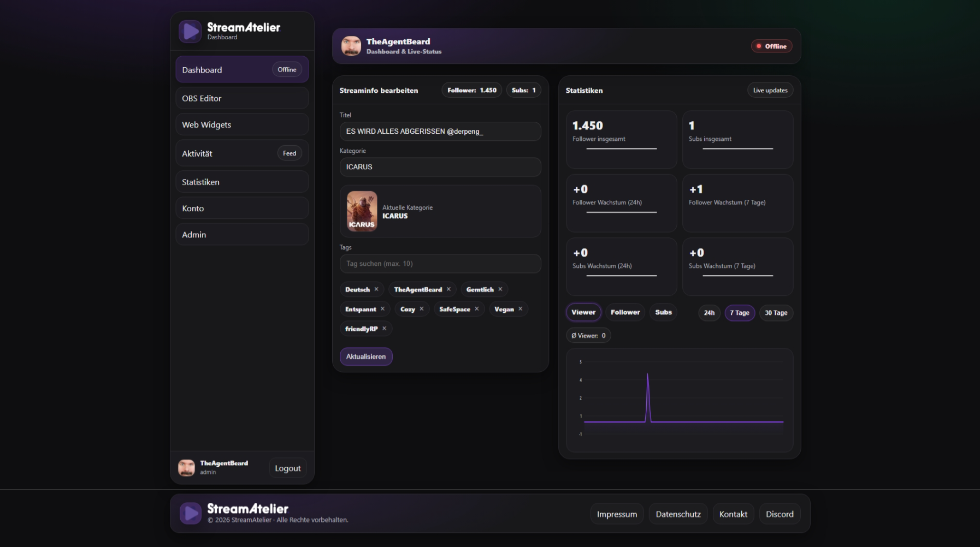Click the ICARUS category artwork thumbnail
The width and height of the screenshot is (980, 547).
[x=362, y=211]
